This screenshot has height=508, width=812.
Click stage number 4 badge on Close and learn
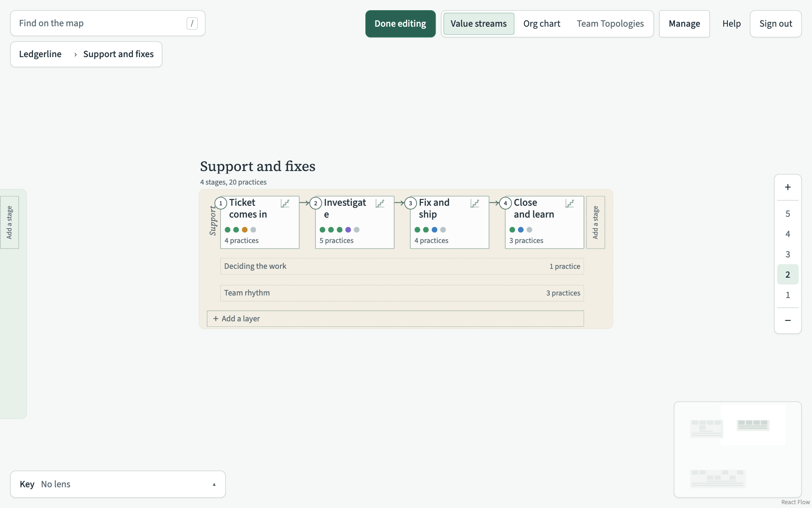pos(505,203)
